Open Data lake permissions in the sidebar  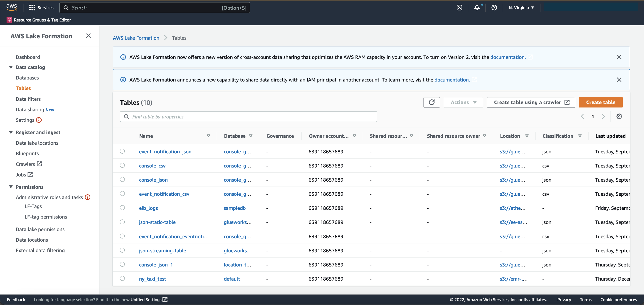pyautogui.click(x=40, y=229)
